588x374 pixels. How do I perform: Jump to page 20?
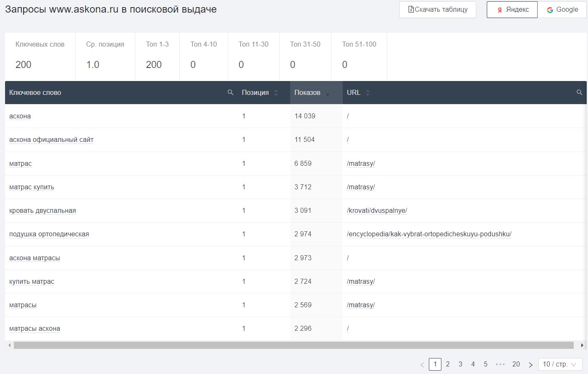(x=516, y=364)
